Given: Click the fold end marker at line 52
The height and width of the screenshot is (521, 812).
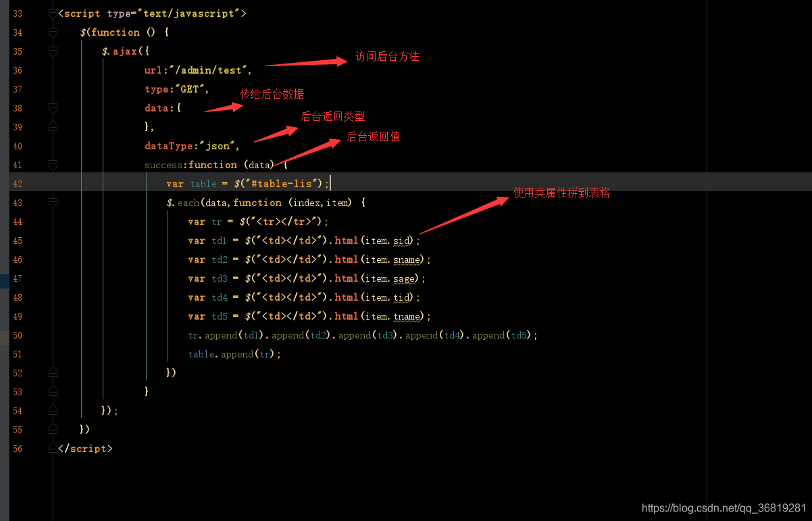Looking at the screenshot, I should [53, 373].
